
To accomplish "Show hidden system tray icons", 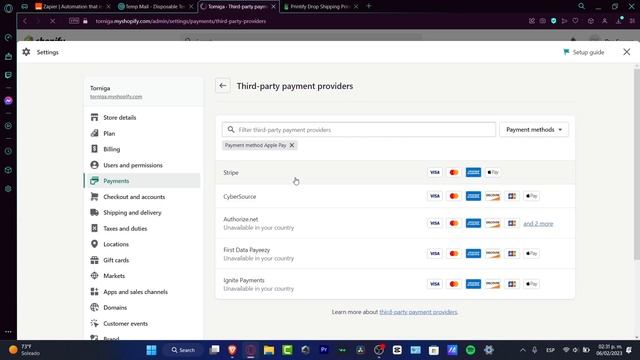I will tap(522, 350).
